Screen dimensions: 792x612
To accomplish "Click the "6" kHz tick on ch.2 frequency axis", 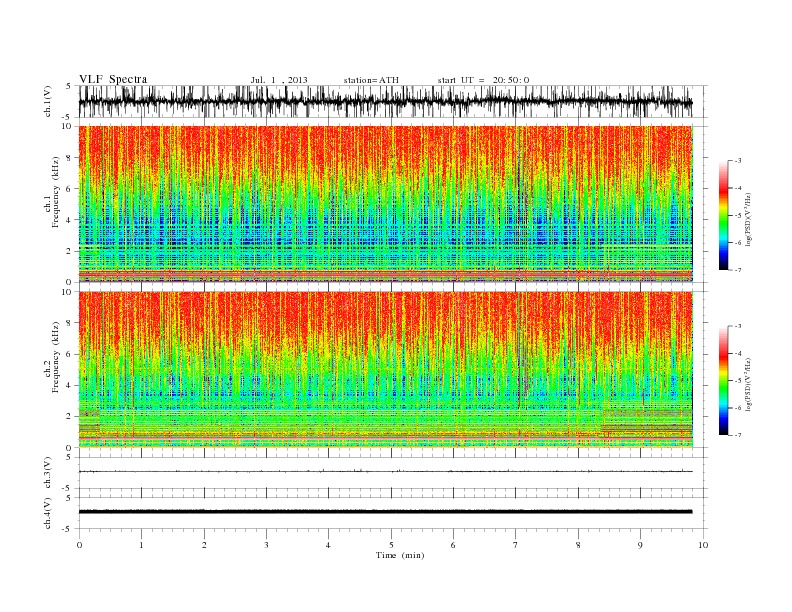I will pyautogui.click(x=70, y=354).
